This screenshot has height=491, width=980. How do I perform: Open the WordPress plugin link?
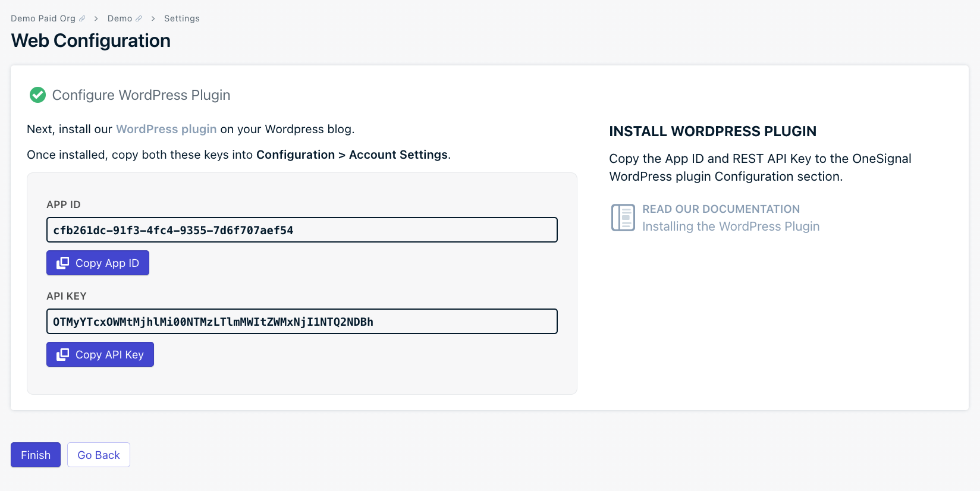(166, 129)
